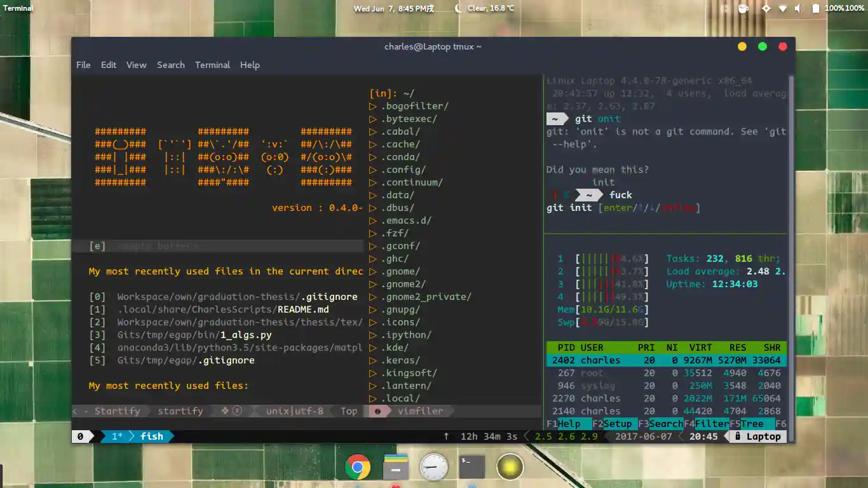Click the caffeine coffee cup tray icon
This screenshot has width=868, height=488.
pos(743,8)
